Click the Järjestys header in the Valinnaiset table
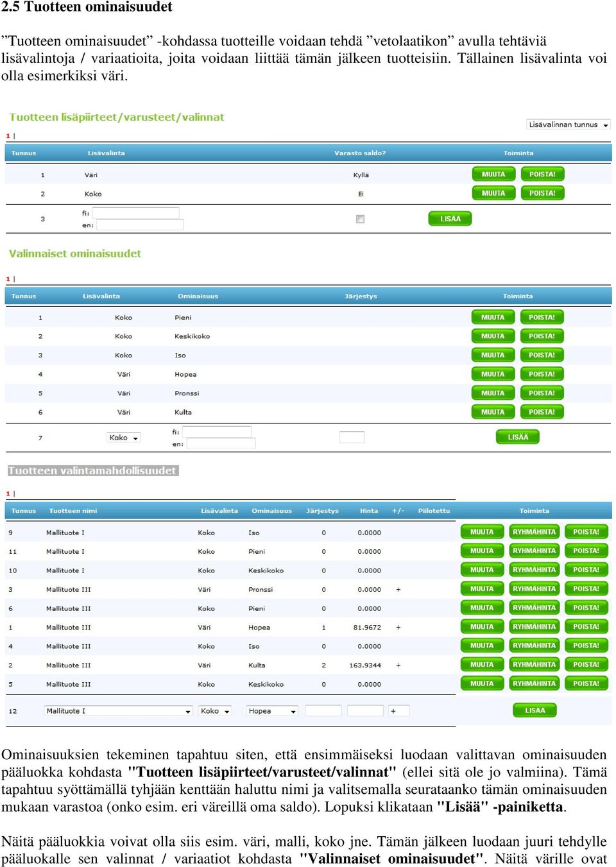Image resolution: width=616 pixels, height=867 pixels. 361,296
